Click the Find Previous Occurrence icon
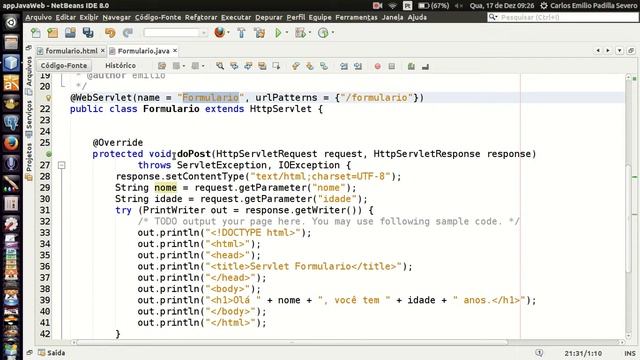Viewport: 640px width, 360px height. point(234,66)
